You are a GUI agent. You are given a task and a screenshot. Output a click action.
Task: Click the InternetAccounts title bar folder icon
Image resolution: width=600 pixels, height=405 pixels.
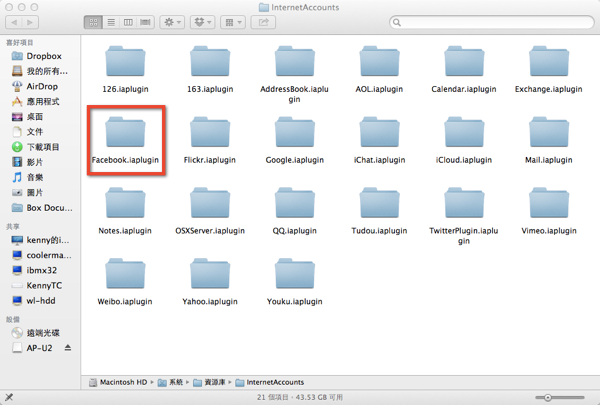coord(264,7)
